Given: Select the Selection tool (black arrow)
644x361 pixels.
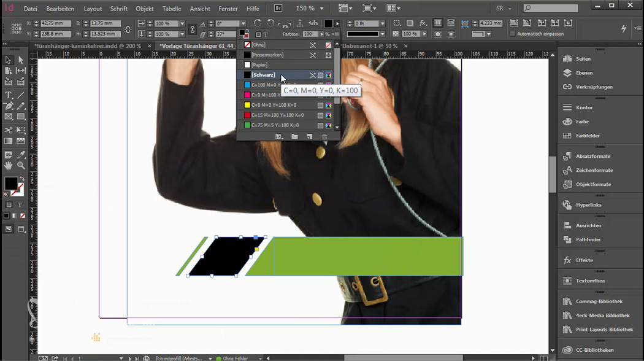Looking at the screenshot, I should click(8, 60).
